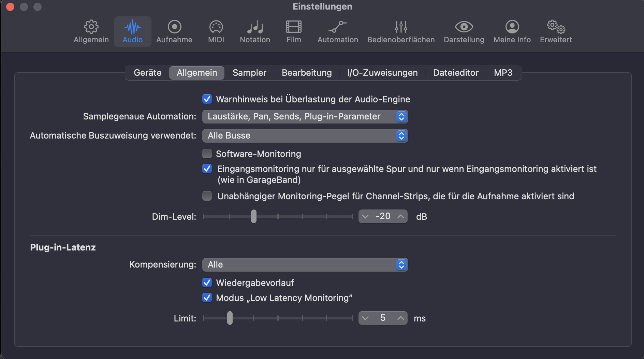
Task: Open Erweitert gears pane
Action: click(x=556, y=31)
